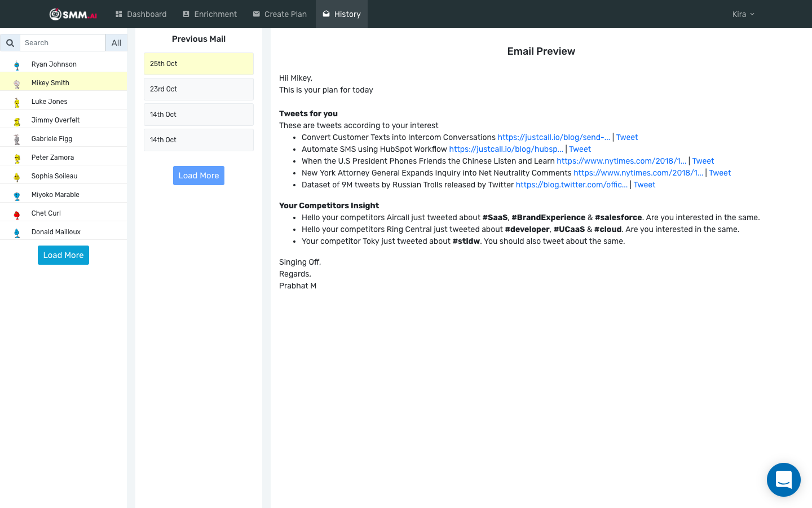This screenshot has height=508, width=812.
Task: Click Tweet for Net Neutrality item
Action: (720, 173)
